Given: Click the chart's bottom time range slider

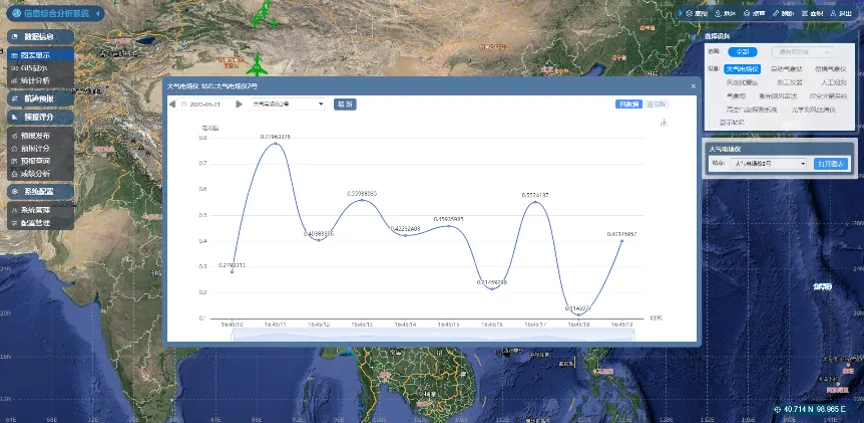Looking at the screenshot, I should click(x=432, y=337).
